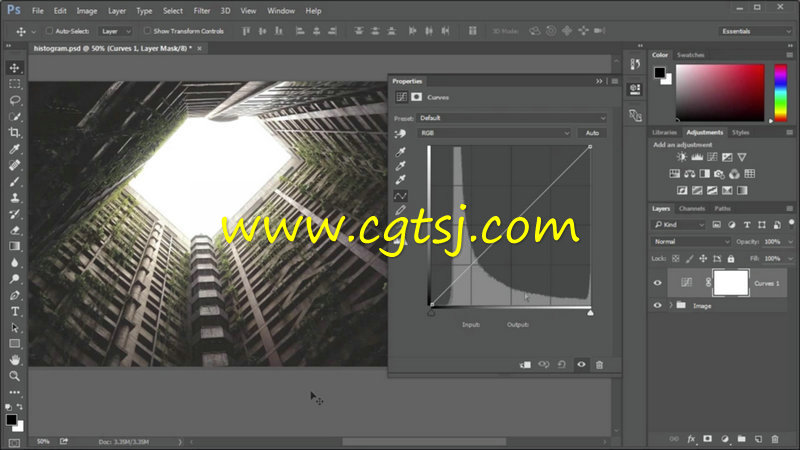Add a Levels adjustment

point(697,157)
